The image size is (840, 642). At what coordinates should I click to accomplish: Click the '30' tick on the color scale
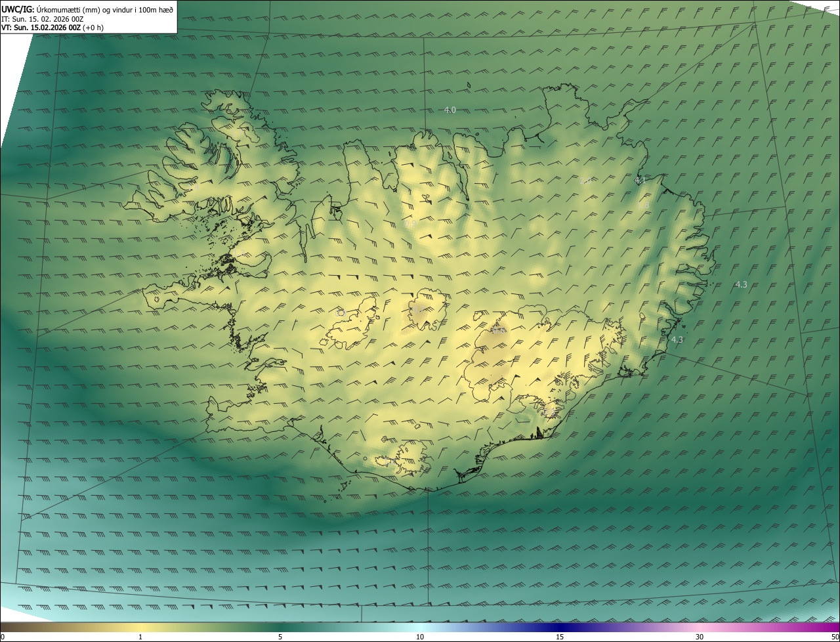(x=700, y=637)
